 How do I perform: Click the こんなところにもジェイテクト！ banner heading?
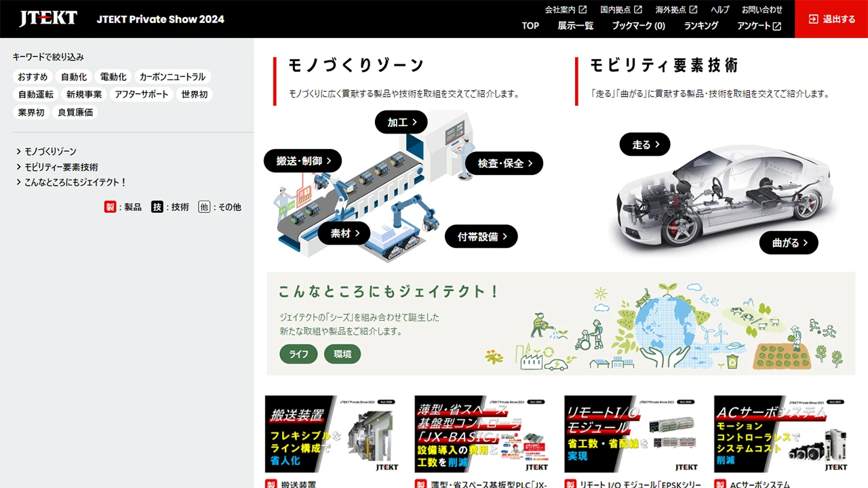click(389, 291)
